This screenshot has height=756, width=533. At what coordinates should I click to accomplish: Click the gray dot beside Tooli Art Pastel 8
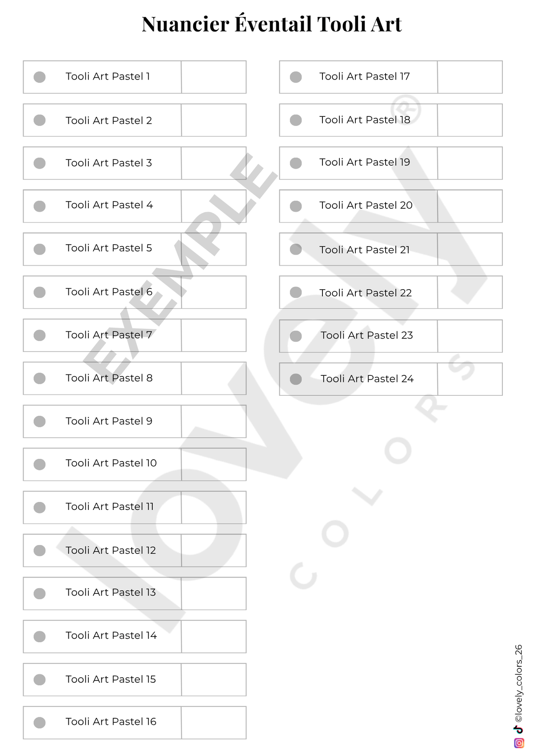(x=40, y=378)
